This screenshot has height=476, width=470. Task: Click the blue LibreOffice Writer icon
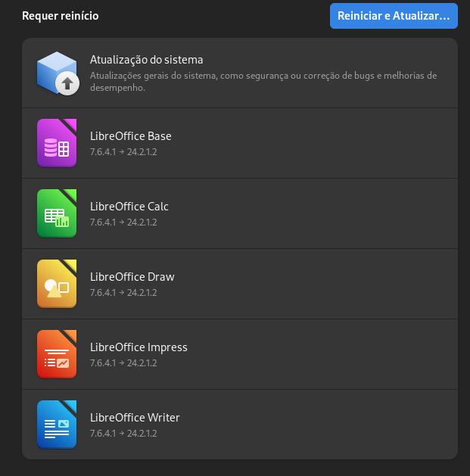57,425
